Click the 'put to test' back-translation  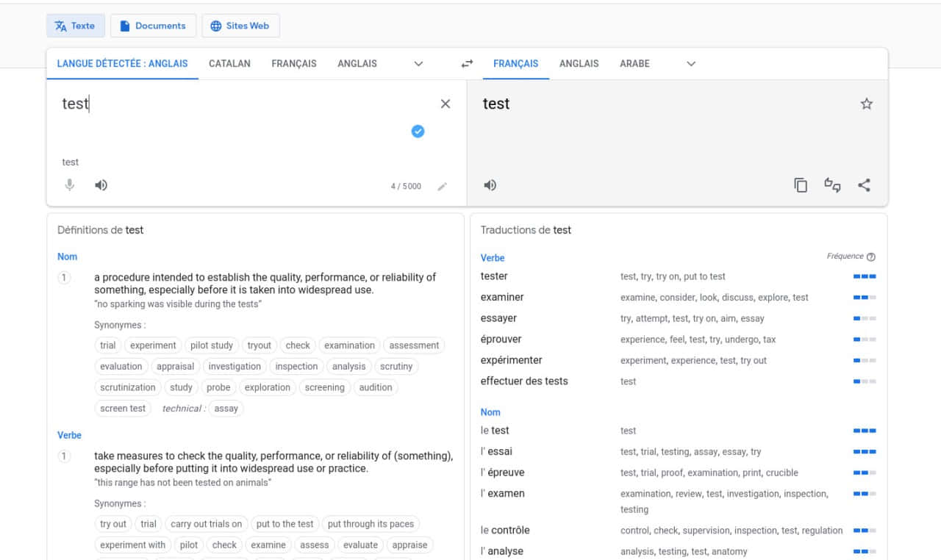pos(704,276)
